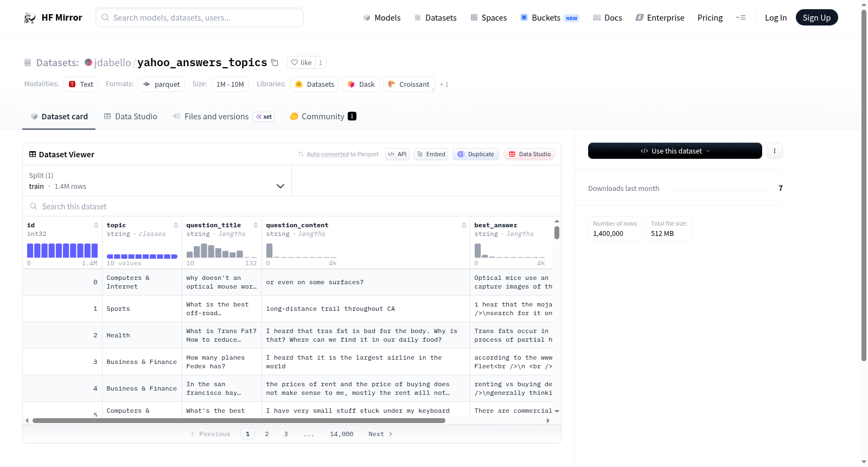
Task: Click the Search this dataset field
Action: click(292, 207)
